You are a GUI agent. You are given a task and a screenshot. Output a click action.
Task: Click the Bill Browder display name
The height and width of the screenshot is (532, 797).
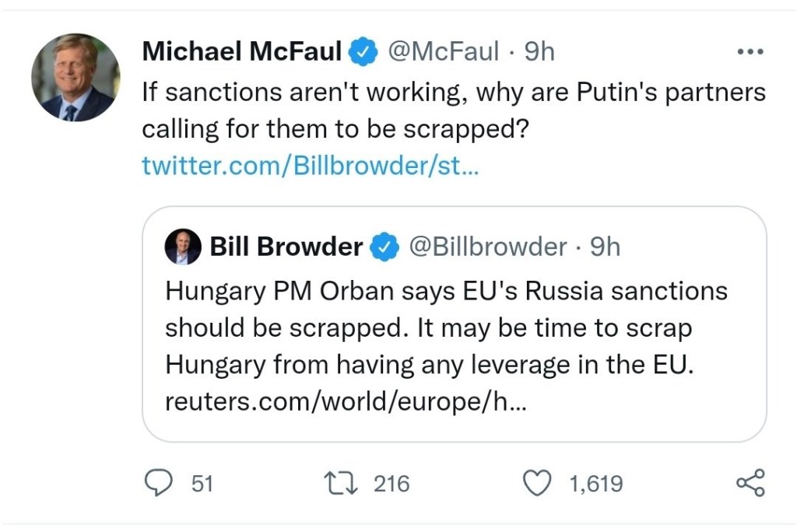[286, 247]
